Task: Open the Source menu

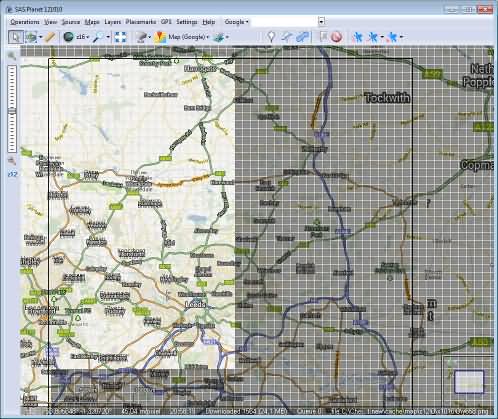Action: (x=71, y=22)
